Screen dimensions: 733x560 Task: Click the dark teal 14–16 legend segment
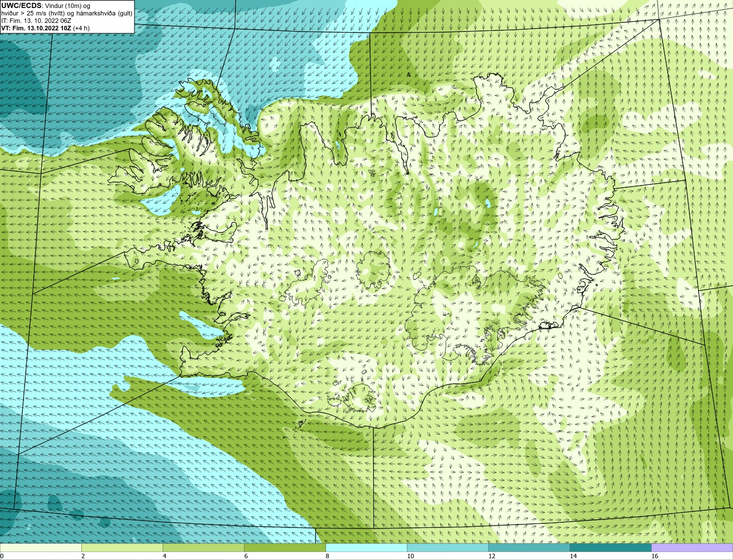(x=610, y=548)
